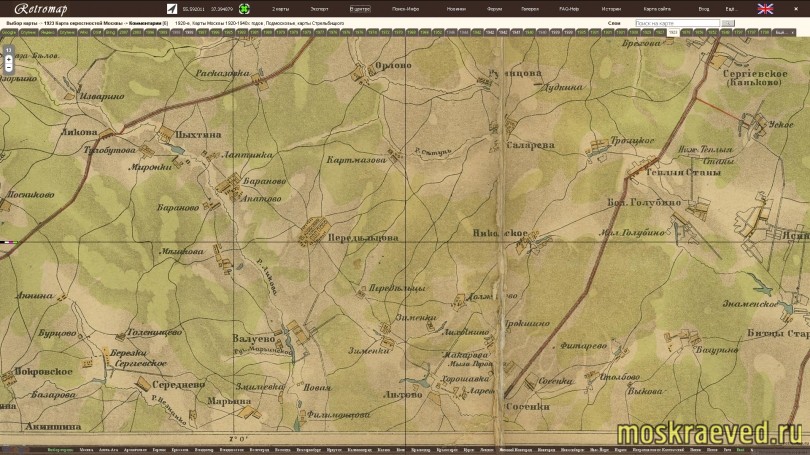Viewport: 810px width, 455px height.
Task: Open the Поиск-Инфо menu item
Action: pyautogui.click(x=406, y=9)
